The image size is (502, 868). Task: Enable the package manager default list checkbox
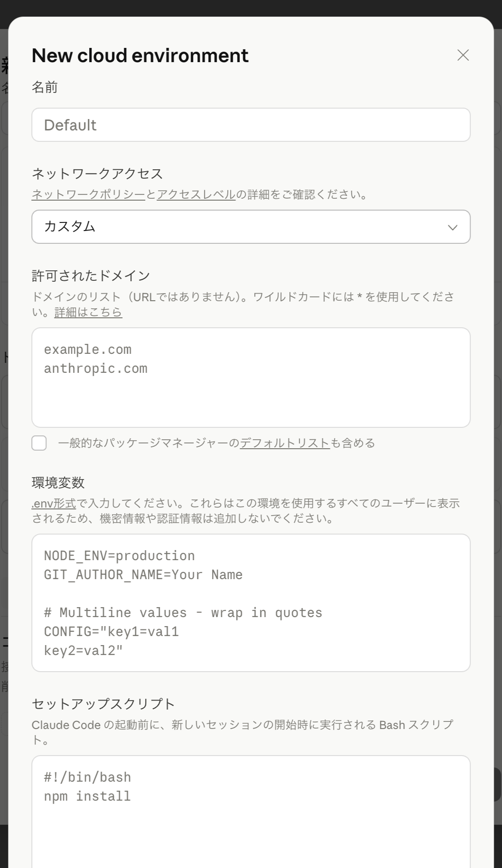pyautogui.click(x=39, y=443)
